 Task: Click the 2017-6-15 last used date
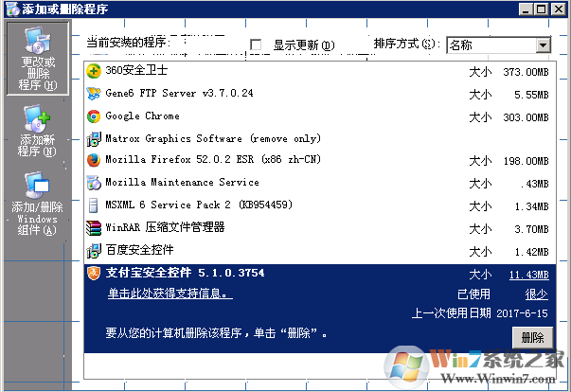pyautogui.click(x=522, y=313)
